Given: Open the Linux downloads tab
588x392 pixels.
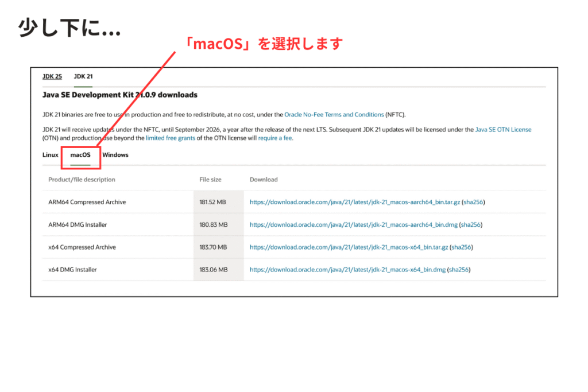Looking at the screenshot, I should [x=51, y=155].
